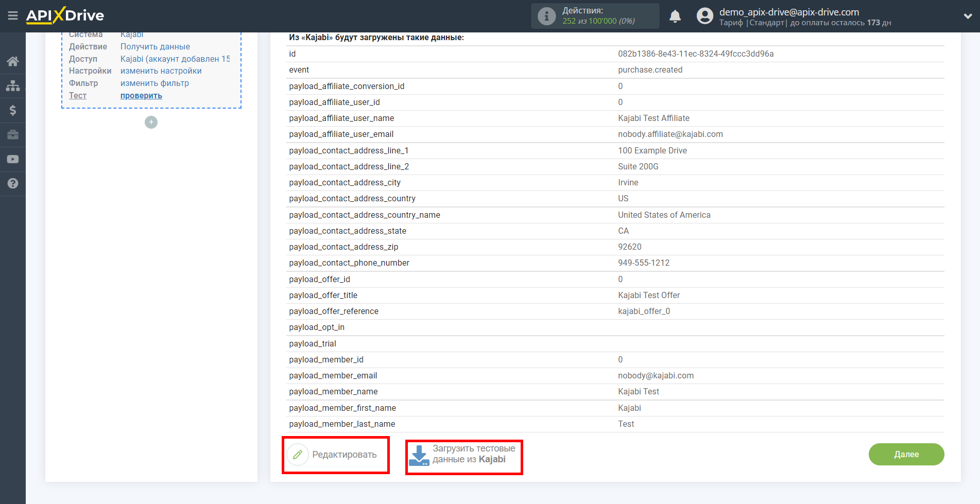Select zip value 92620
This screenshot has width=980, height=504.
click(629, 247)
